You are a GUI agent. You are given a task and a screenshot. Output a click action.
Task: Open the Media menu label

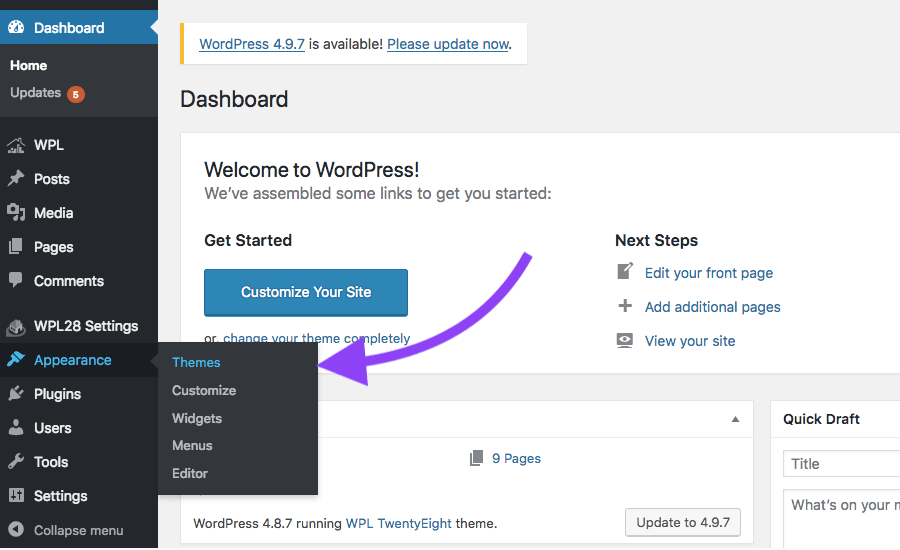coord(53,213)
